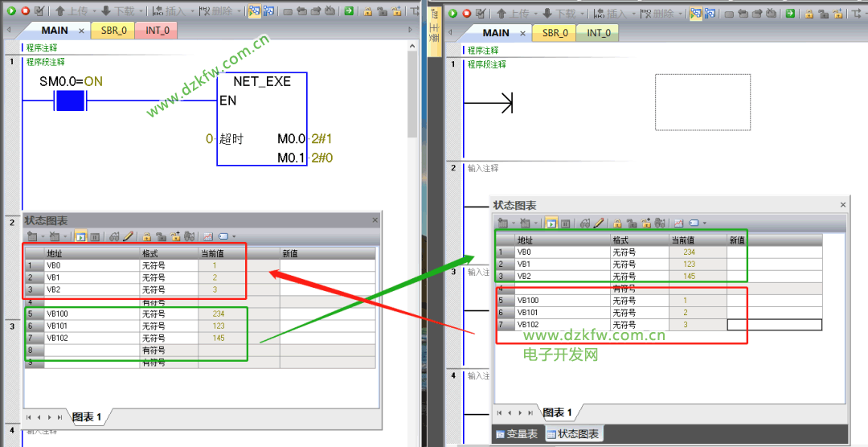Screen dimensions: 868x447
Task: Click the green go-to arrow icon in right toolbar
Action: [791, 14]
